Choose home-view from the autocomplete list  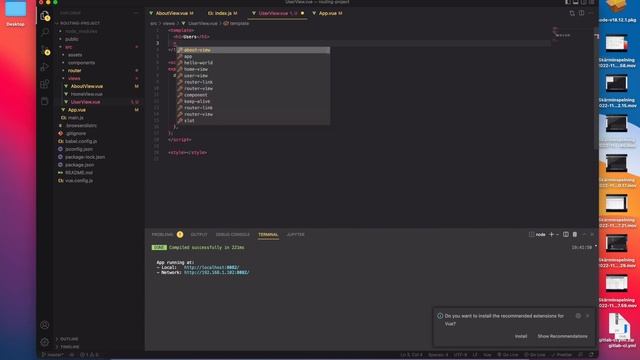point(253,69)
